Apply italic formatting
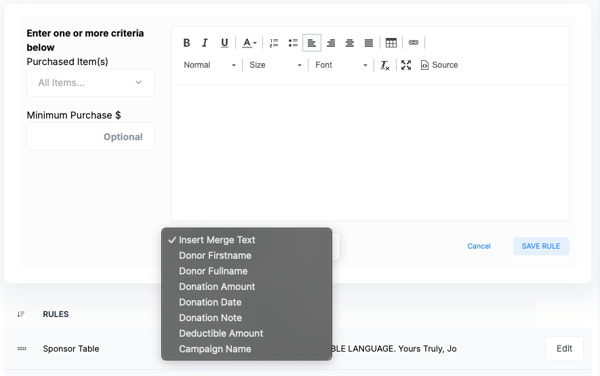The height and width of the screenshot is (376, 600). coord(205,43)
